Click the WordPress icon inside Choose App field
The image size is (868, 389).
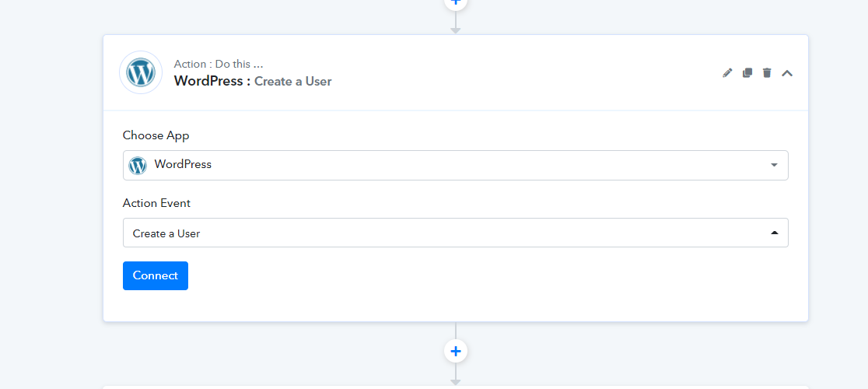[x=138, y=165]
